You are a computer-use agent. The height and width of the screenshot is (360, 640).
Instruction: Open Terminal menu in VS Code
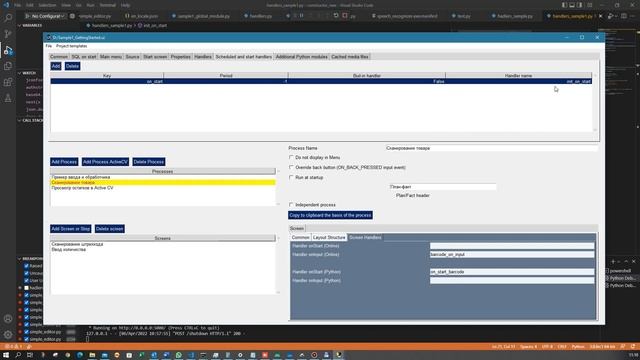[x=107, y=5]
